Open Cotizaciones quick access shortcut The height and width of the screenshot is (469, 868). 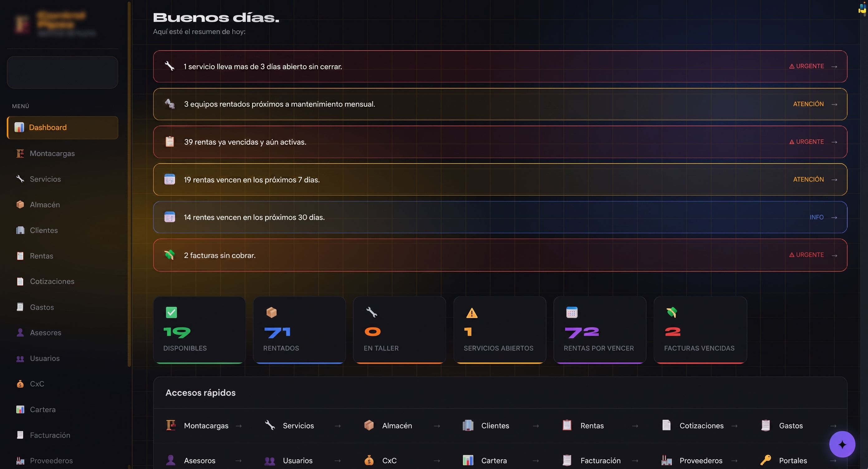[700, 426]
